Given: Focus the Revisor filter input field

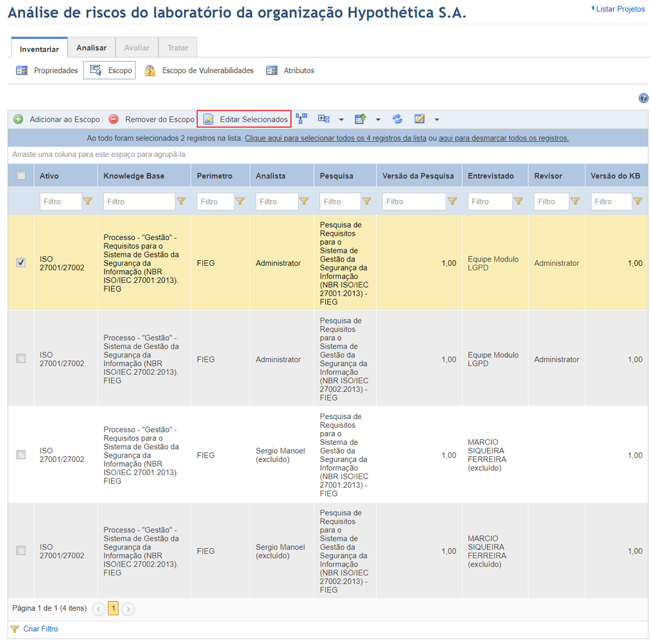Looking at the screenshot, I should (551, 202).
